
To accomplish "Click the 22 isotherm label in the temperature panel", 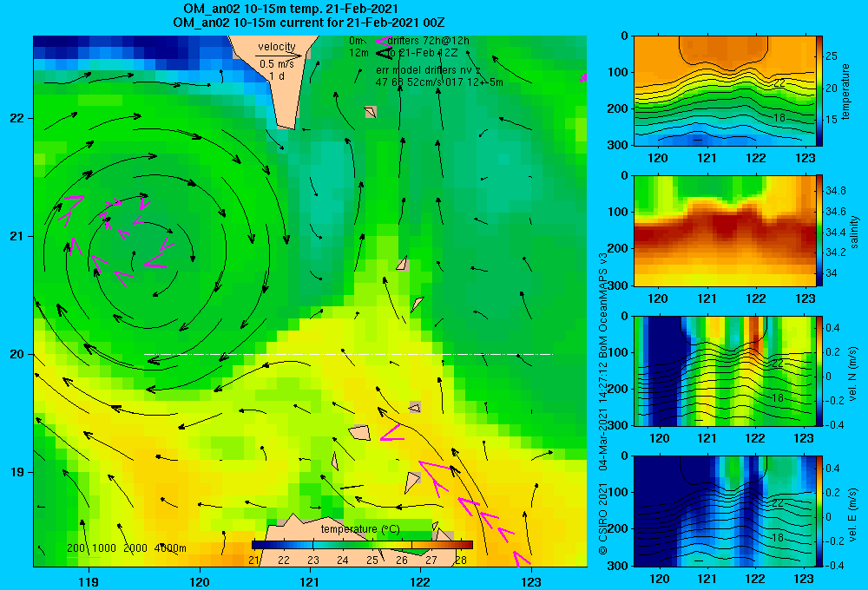I will (779, 83).
